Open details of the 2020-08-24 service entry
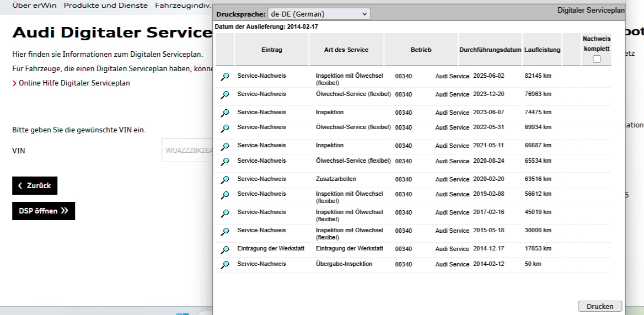This screenshot has width=644, height=315. tap(224, 162)
